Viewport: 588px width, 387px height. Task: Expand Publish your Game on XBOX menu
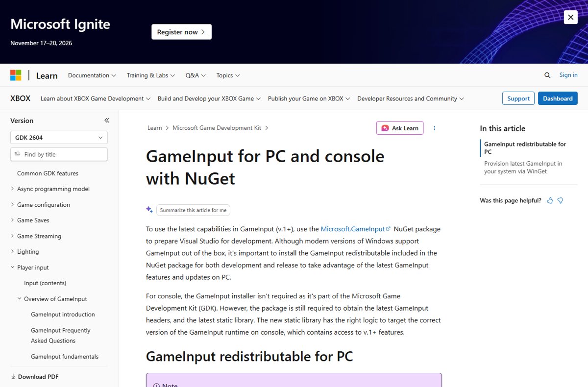309,98
